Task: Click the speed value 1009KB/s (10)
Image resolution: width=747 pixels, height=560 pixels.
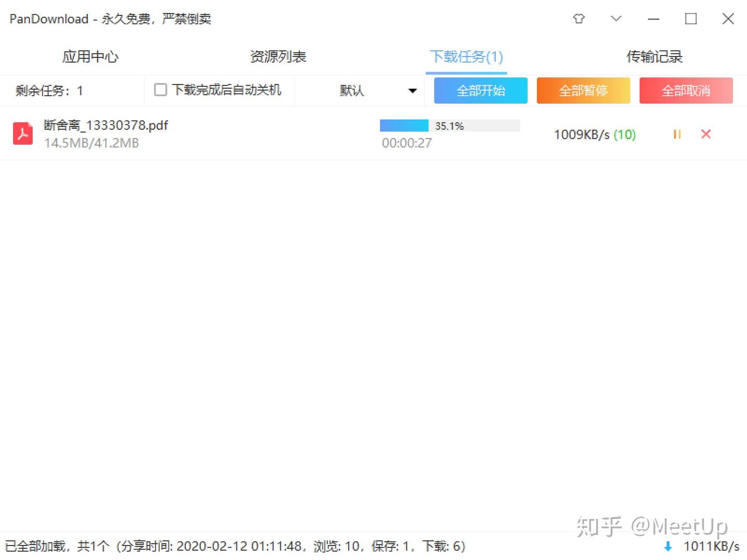Action: click(594, 135)
